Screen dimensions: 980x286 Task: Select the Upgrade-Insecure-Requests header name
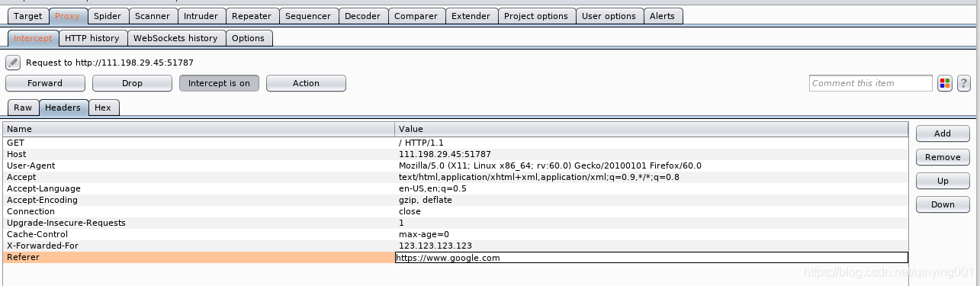coord(66,223)
